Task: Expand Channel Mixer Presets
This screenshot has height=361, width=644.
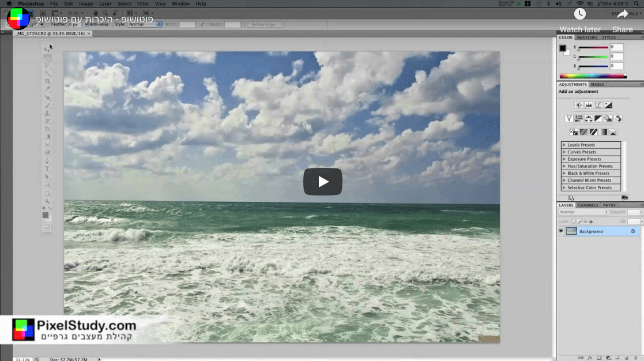Action: (x=564, y=180)
